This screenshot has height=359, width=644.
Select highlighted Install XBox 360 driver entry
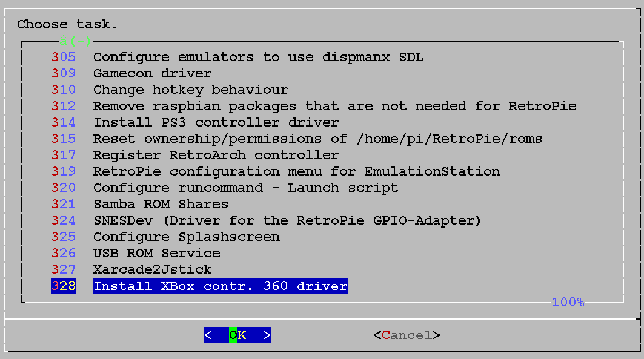click(x=220, y=286)
